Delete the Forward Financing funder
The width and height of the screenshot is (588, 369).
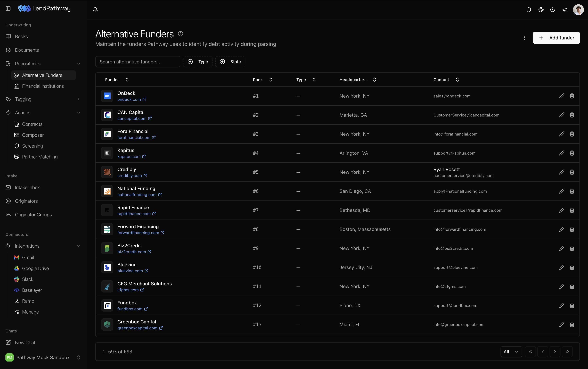click(572, 229)
